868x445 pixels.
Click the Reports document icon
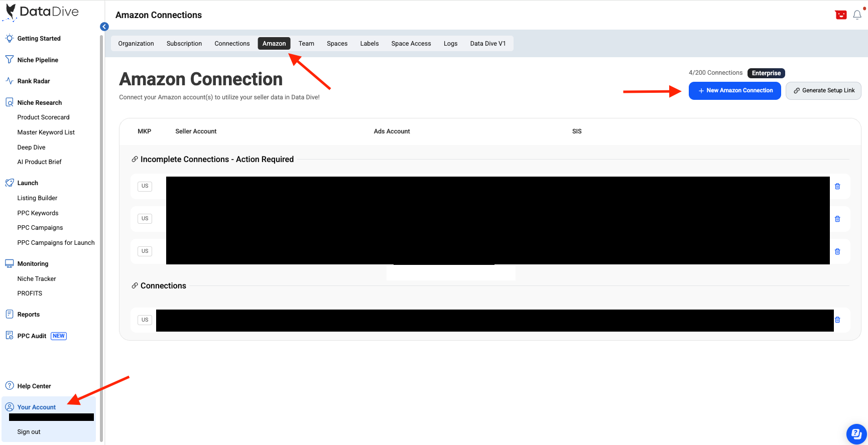[9, 314]
